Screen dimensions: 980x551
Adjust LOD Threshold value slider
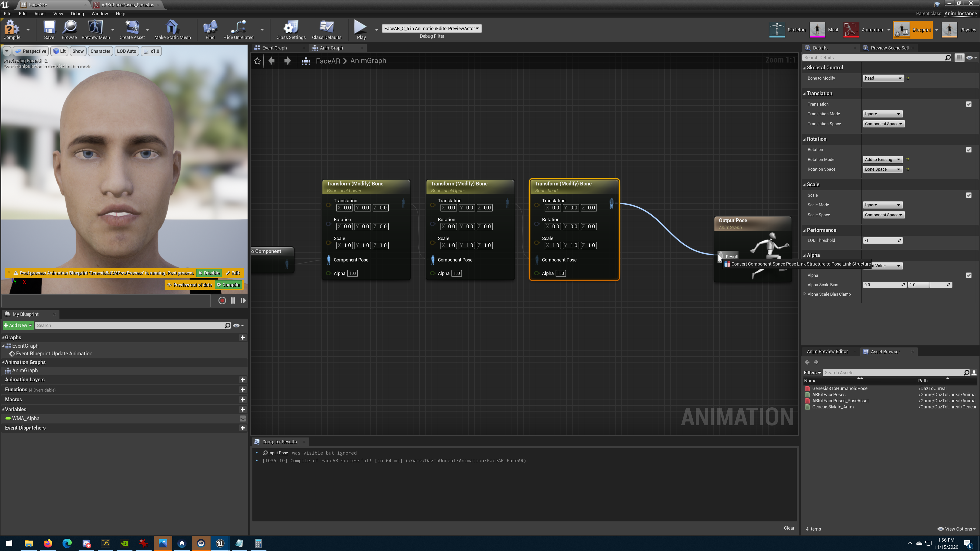[x=883, y=240]
